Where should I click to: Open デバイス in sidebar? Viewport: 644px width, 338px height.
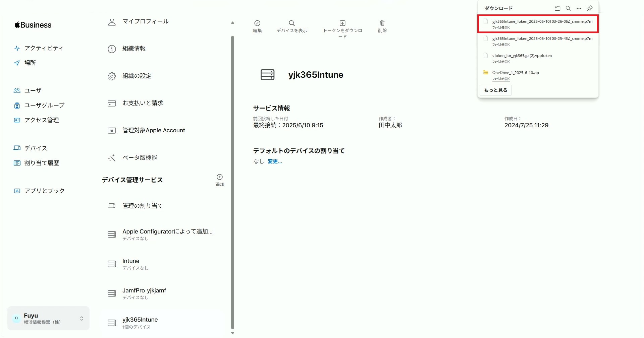pyautogui.click(x=30, y=148)
